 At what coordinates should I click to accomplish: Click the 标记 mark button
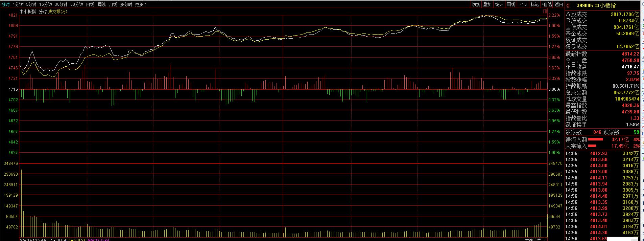coord(534,4)
